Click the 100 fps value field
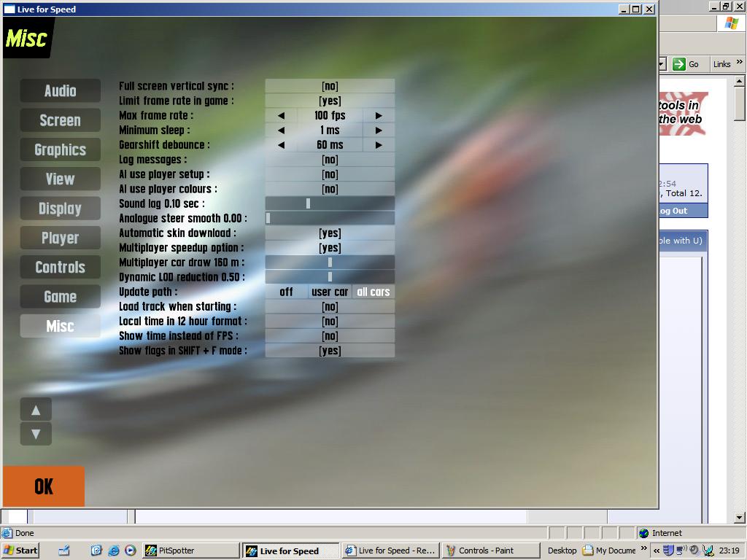The image size is (747, 560). tap(330, 116)
